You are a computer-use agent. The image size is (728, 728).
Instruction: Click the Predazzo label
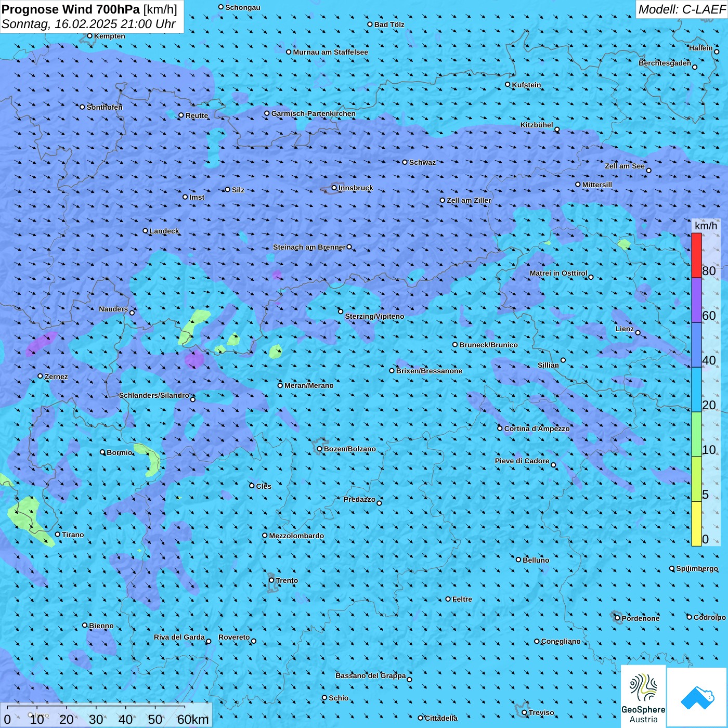point(359,499)
